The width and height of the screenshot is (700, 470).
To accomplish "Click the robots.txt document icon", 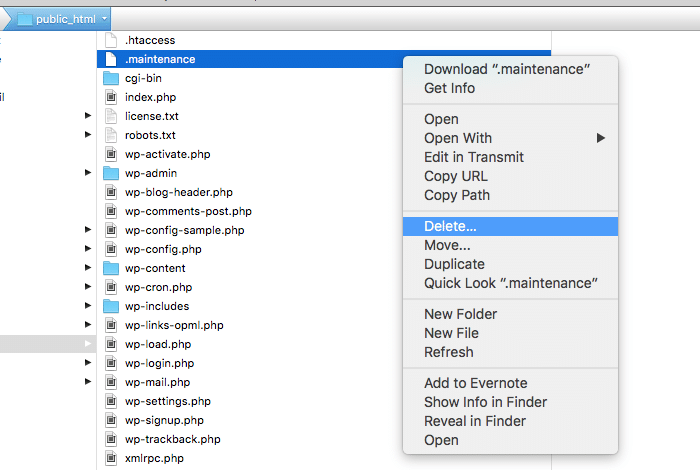I will coord(111,135).
